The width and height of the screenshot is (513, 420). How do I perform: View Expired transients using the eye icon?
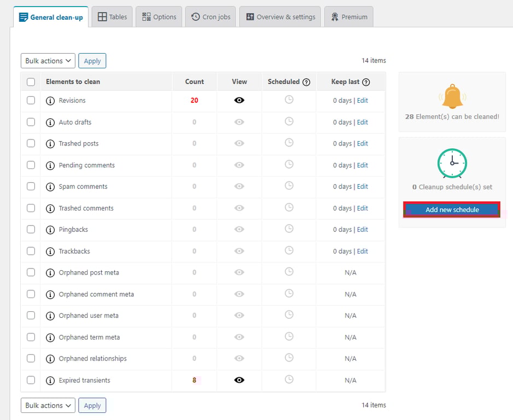click(238, 380)
